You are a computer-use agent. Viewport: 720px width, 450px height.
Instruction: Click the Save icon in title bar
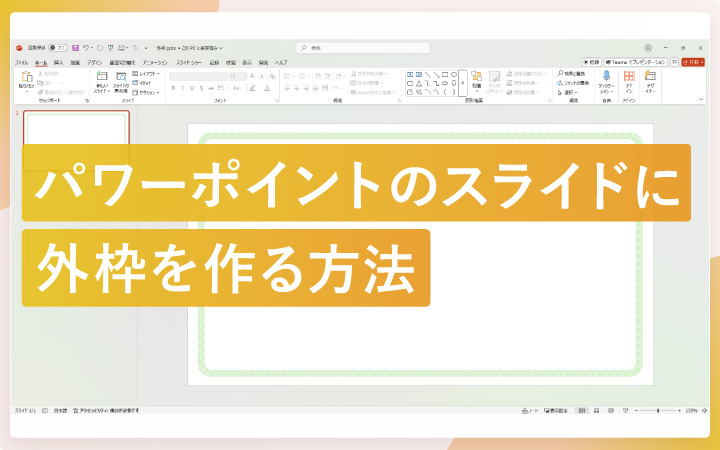(x=75, y=48)
